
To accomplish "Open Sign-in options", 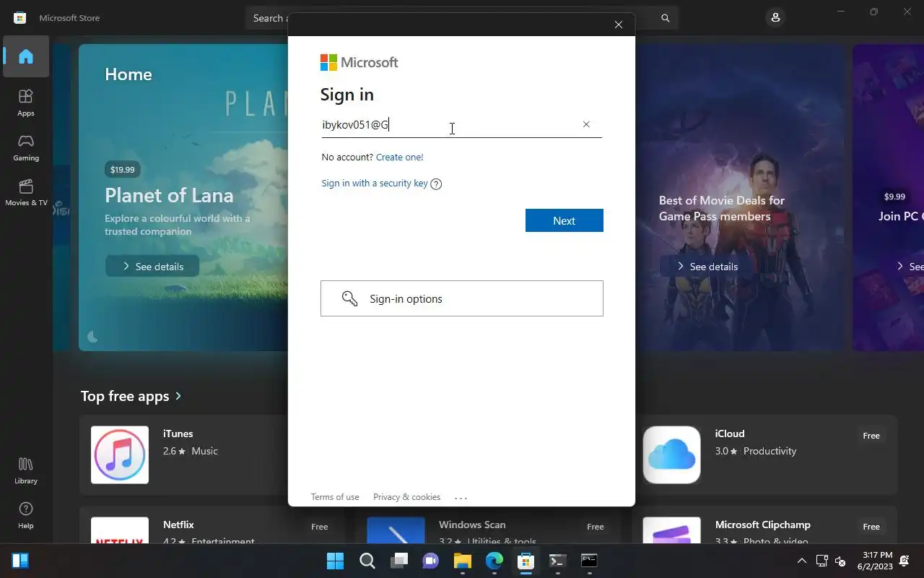I will click(x=462, y=298).
